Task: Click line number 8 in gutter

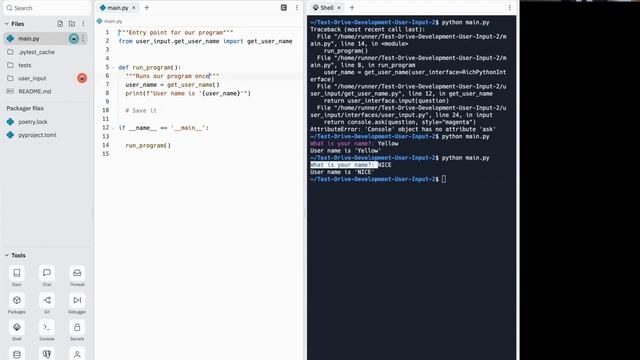Action: pyautogui.click(x=107, y=93)
